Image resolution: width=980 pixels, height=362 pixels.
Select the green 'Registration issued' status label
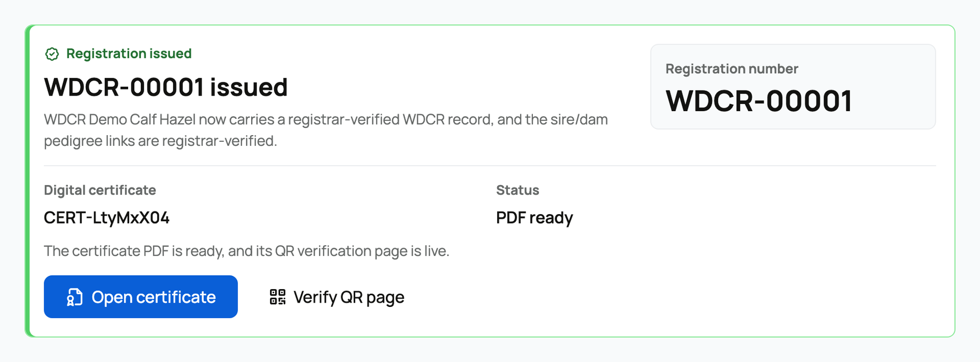click(129, 53)
